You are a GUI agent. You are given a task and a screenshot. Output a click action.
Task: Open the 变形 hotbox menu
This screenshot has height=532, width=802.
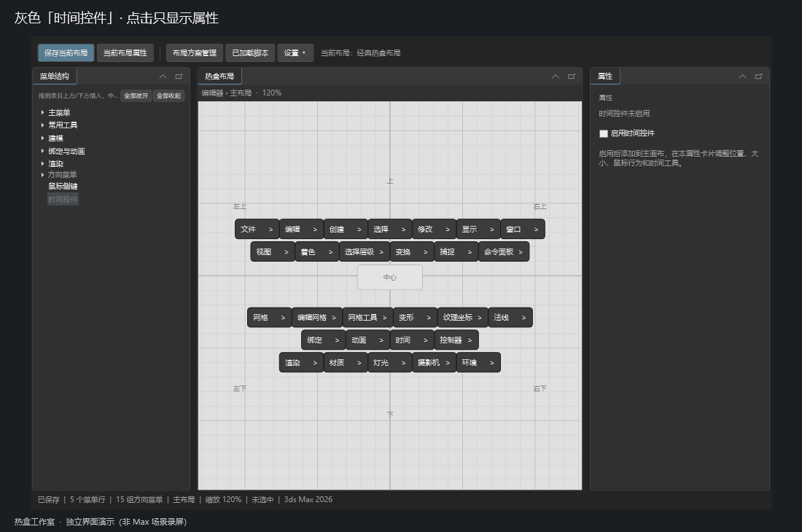point(416,317)
